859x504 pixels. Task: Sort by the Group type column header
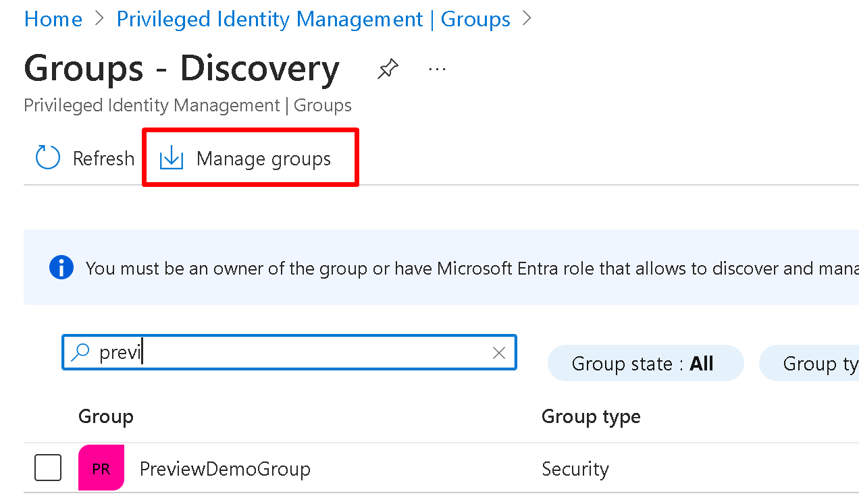coord(591,417)
